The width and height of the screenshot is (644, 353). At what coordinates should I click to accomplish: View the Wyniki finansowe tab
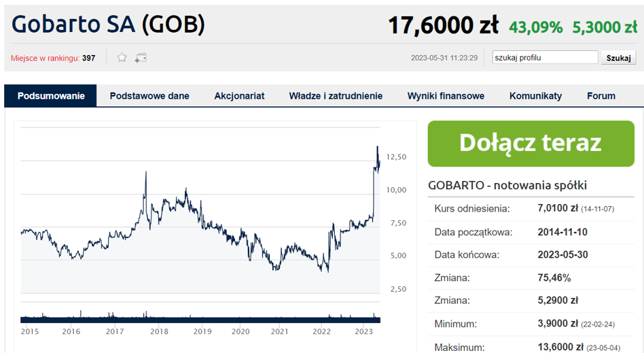click(446, 96)
